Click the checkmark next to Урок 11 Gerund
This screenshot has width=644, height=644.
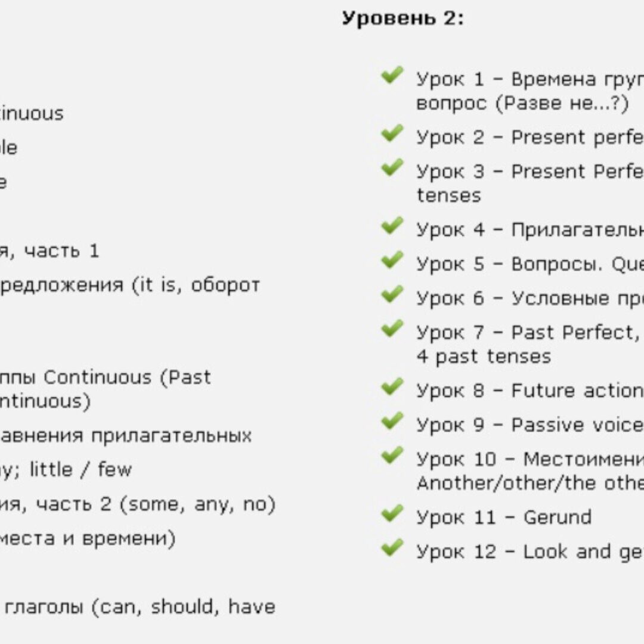(392, 513)
